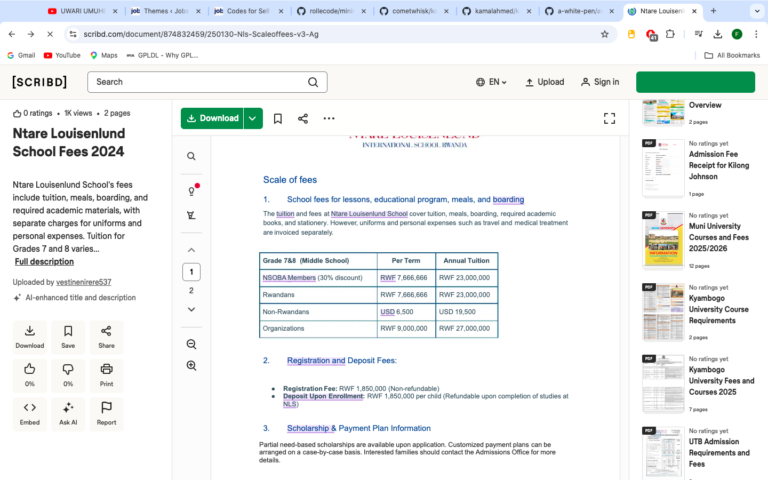Open the browser extensions puzzle icon
768x480 pixels.
pyautogui.click(x=670, y=34)
